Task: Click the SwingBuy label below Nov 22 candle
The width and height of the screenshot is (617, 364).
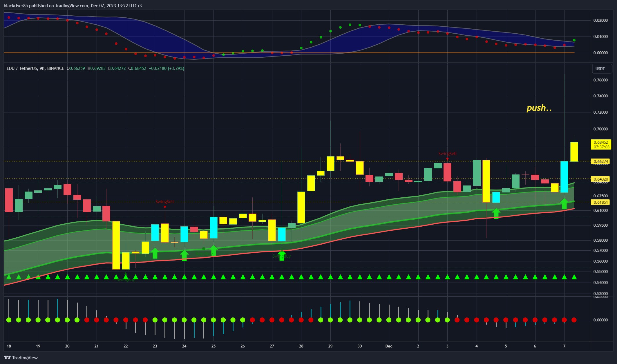Action: (x=126, y=280)
